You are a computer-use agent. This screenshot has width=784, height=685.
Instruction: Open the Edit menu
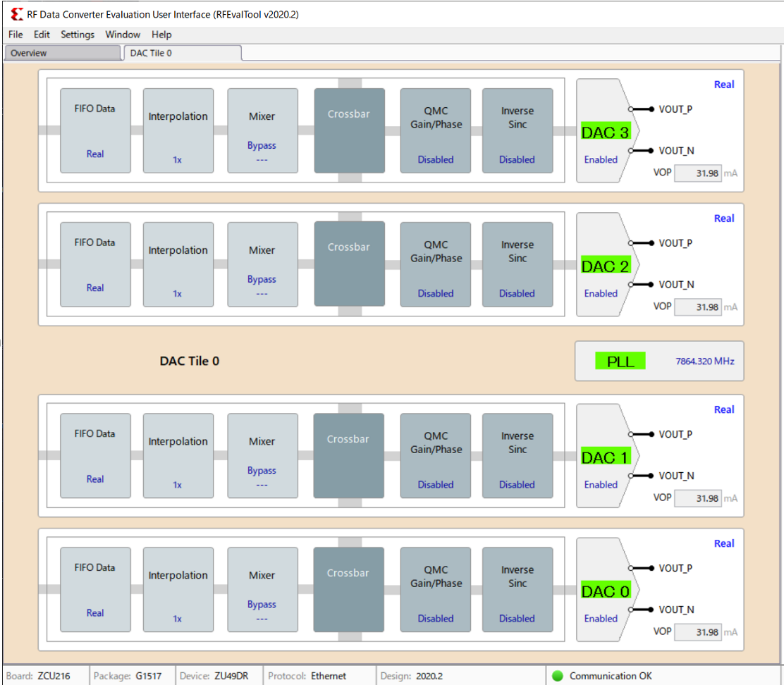42,35
